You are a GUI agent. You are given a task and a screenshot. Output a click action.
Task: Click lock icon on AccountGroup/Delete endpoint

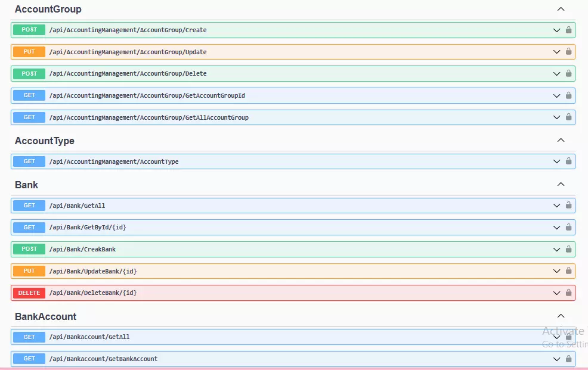pyautogui.click(x=568, y=73)
